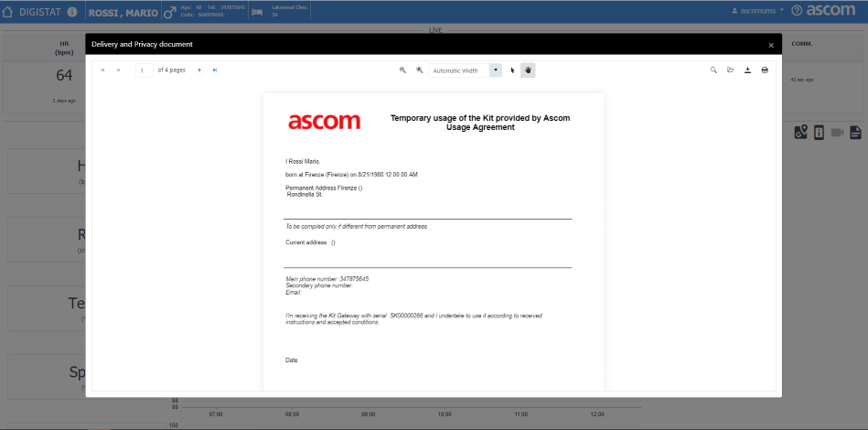This screenshot has height=430, width=868.
Task: Download the Delivery and Privacy document
Action: (747, 70)
